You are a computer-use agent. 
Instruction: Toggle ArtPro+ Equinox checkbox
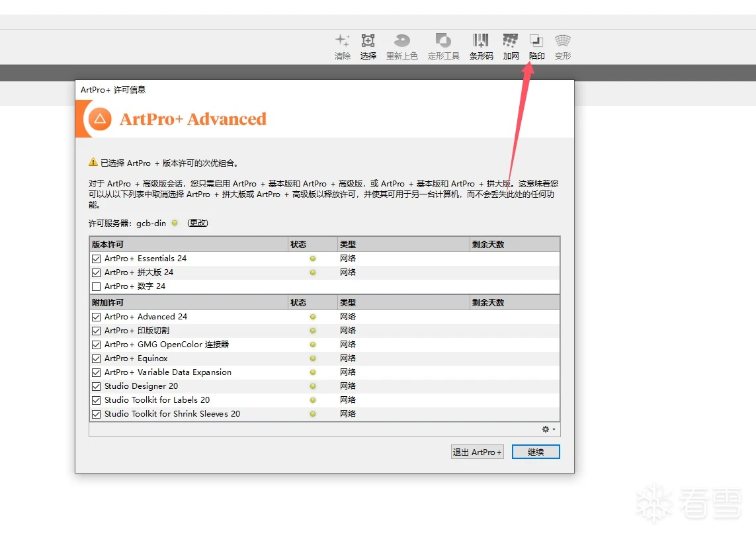click(97, 358)
